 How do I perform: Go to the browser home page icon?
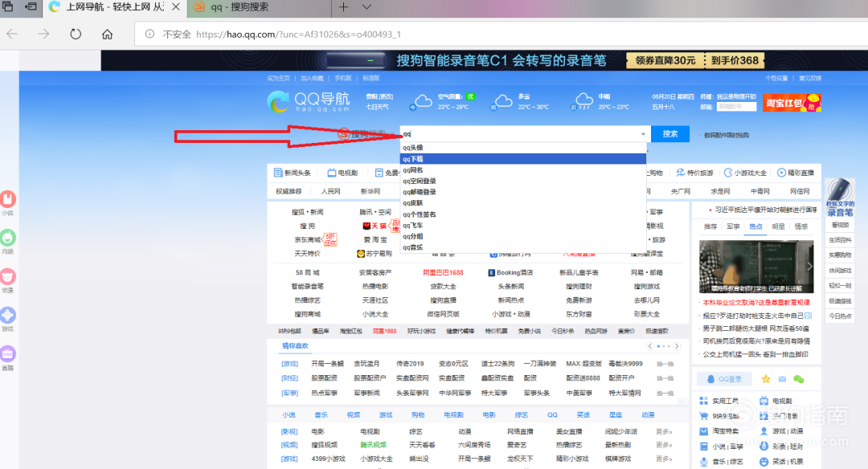(108, 35)
